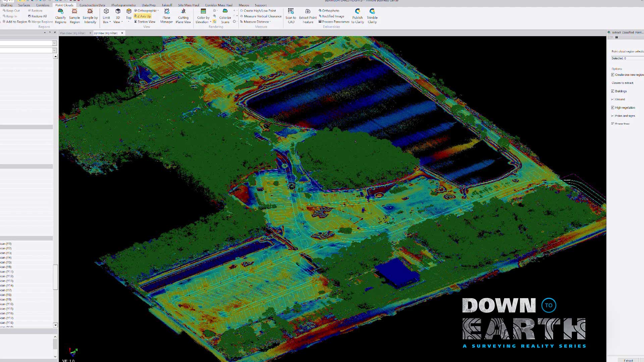Open the Cutting Plane View

183,16
